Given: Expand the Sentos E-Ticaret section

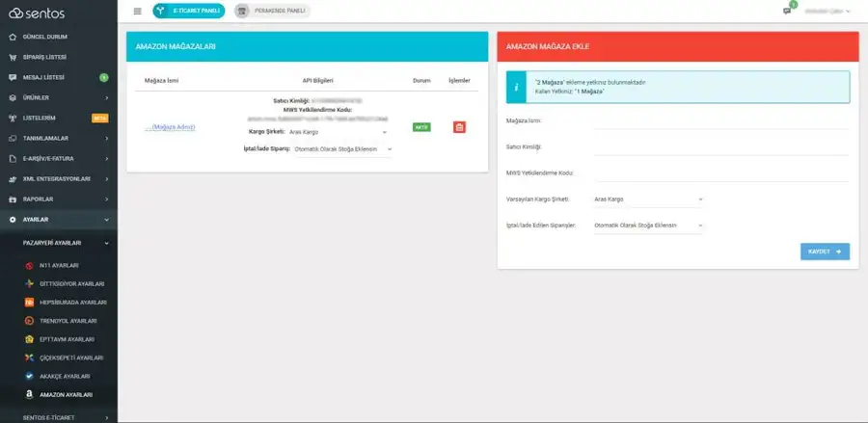Looking at the screenshot, I should click(x=59, y=417).
